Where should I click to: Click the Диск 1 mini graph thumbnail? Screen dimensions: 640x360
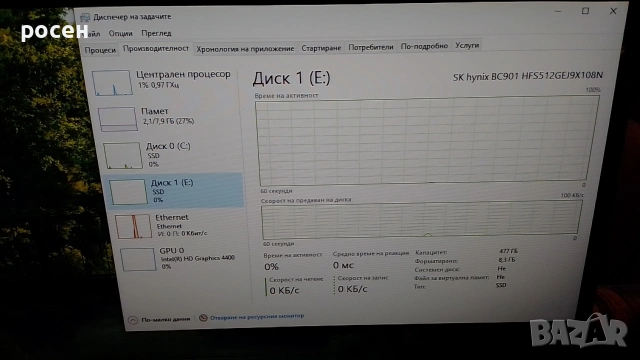point(128,192)
